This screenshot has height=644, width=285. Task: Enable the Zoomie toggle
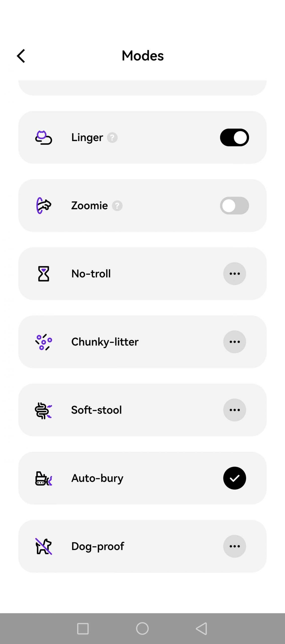pyautogui.click(x=234, y=206)
